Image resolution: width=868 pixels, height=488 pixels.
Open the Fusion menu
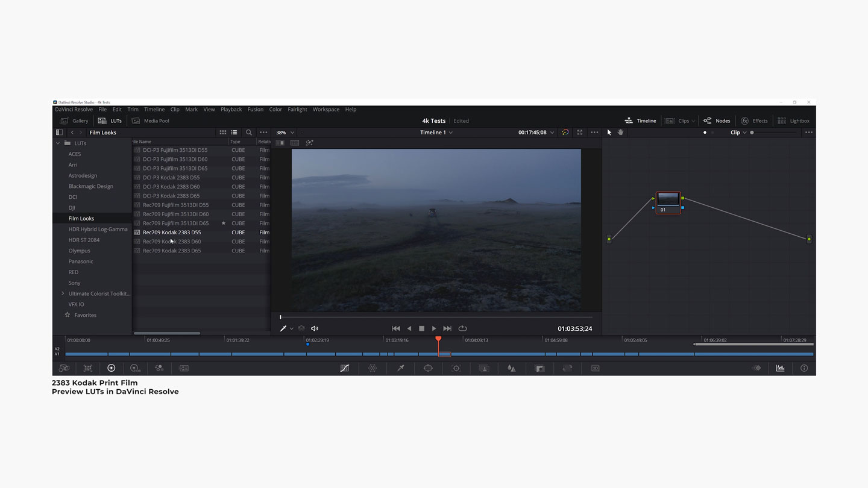coord(255,110)
